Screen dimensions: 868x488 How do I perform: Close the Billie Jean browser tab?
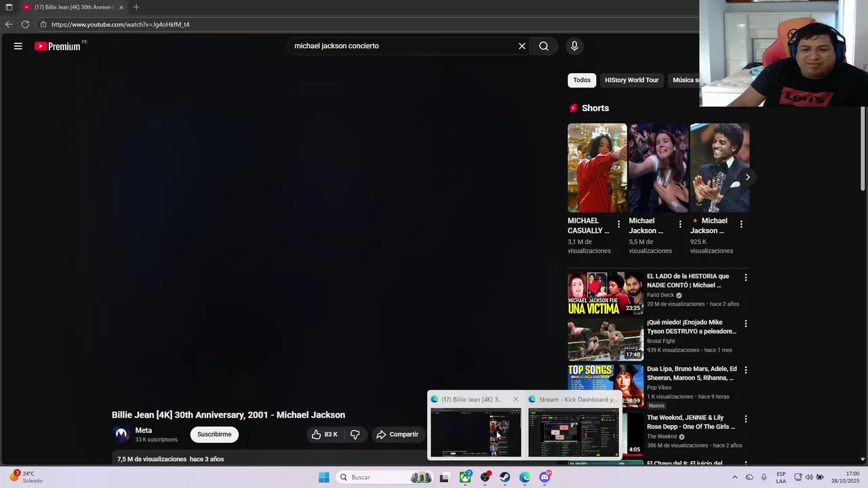coord(121,7)
